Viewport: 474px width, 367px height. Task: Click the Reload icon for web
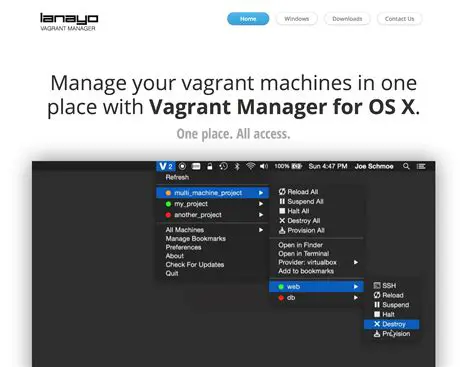point(377,295)
